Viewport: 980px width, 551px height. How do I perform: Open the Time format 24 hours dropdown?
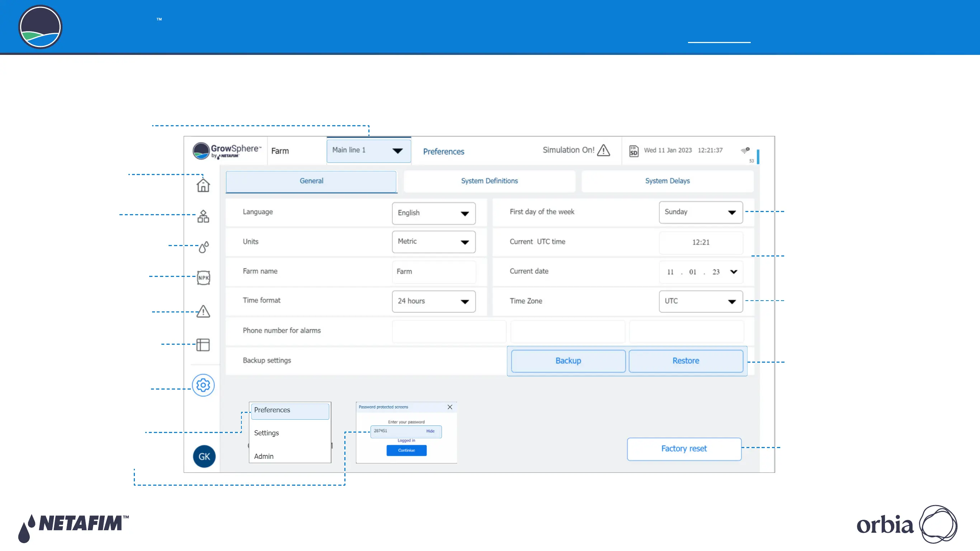[x=434, y=301]
